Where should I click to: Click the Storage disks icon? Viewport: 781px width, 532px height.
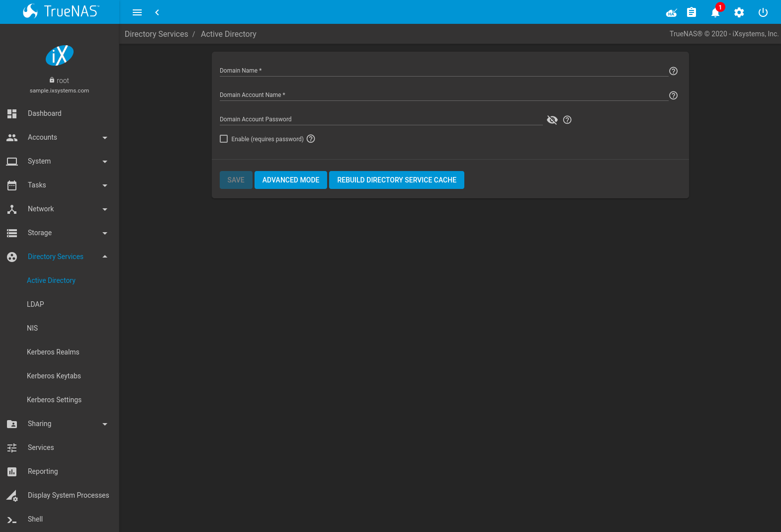pos(12,233)
